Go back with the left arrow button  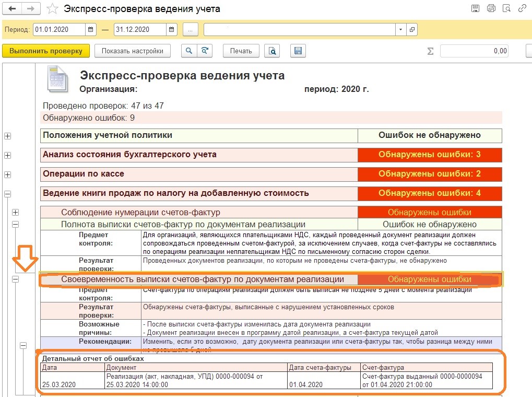[x=12, y=9]
